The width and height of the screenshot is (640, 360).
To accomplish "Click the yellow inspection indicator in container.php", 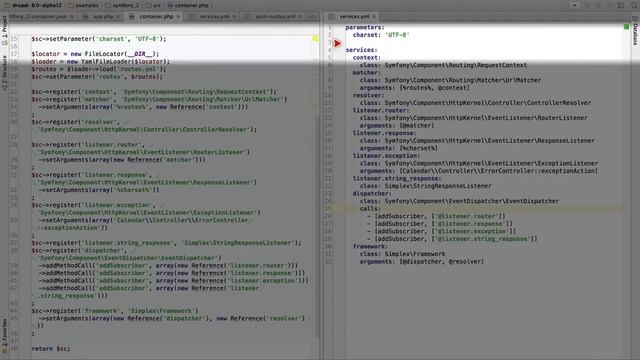I will tap(315, 38).
